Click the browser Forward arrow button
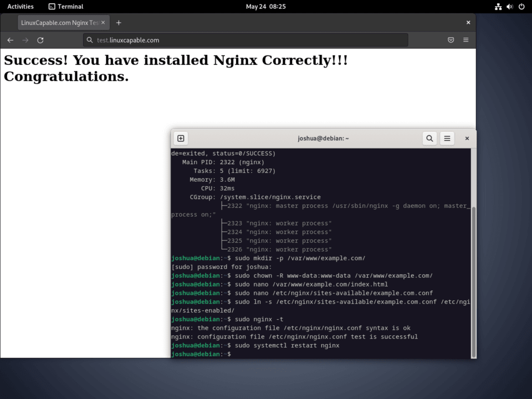 pos(25,40)
